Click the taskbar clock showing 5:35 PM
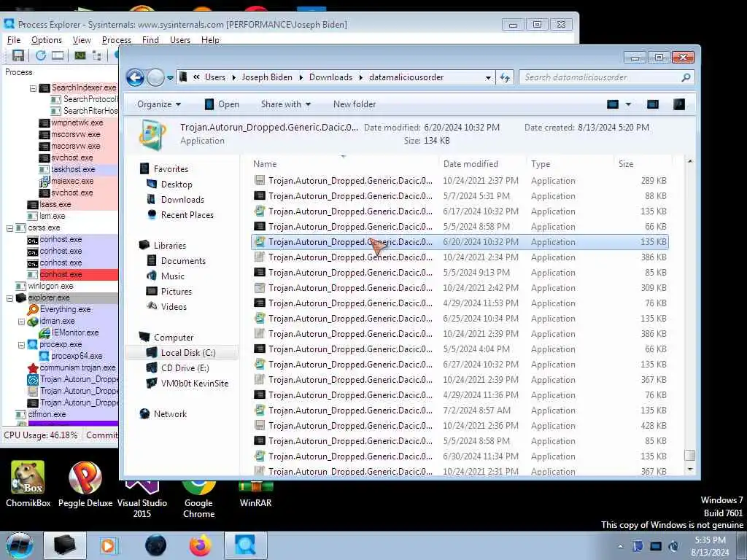This screenshot has width=747, height=560. coord(710,546)
